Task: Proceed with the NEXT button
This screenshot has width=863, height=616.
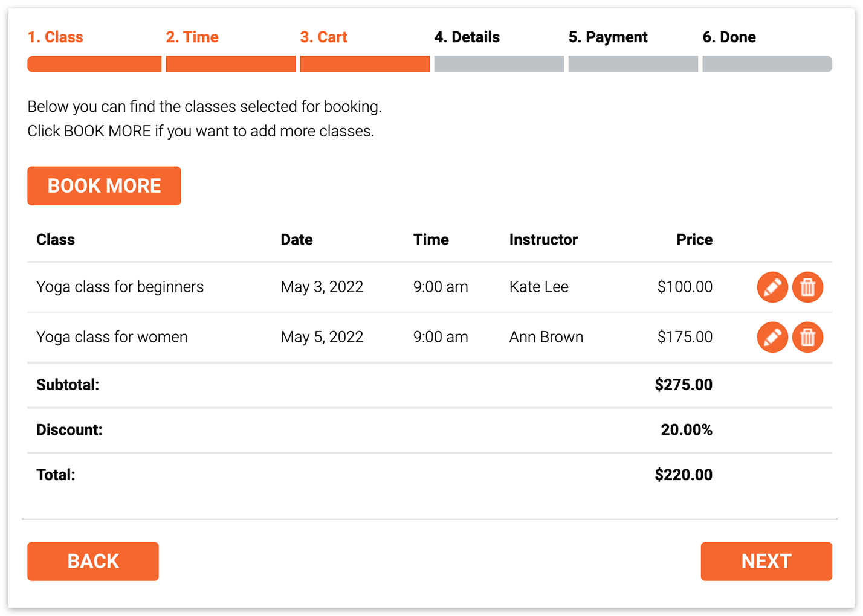Action: [766, 561]
